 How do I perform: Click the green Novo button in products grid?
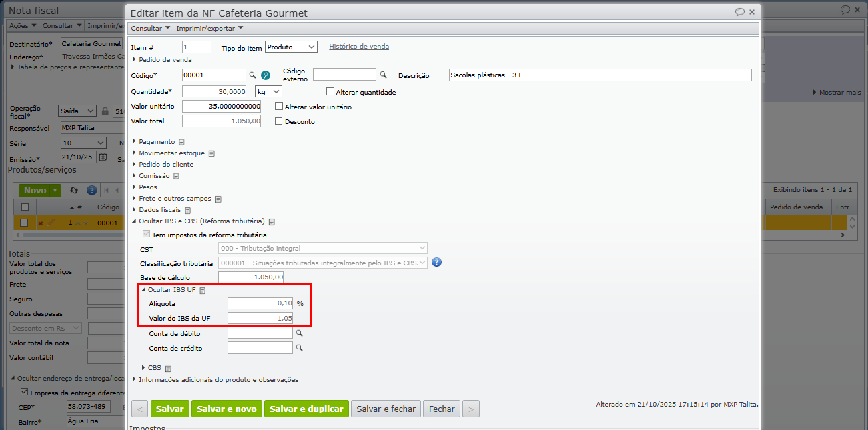pos(39,190)
